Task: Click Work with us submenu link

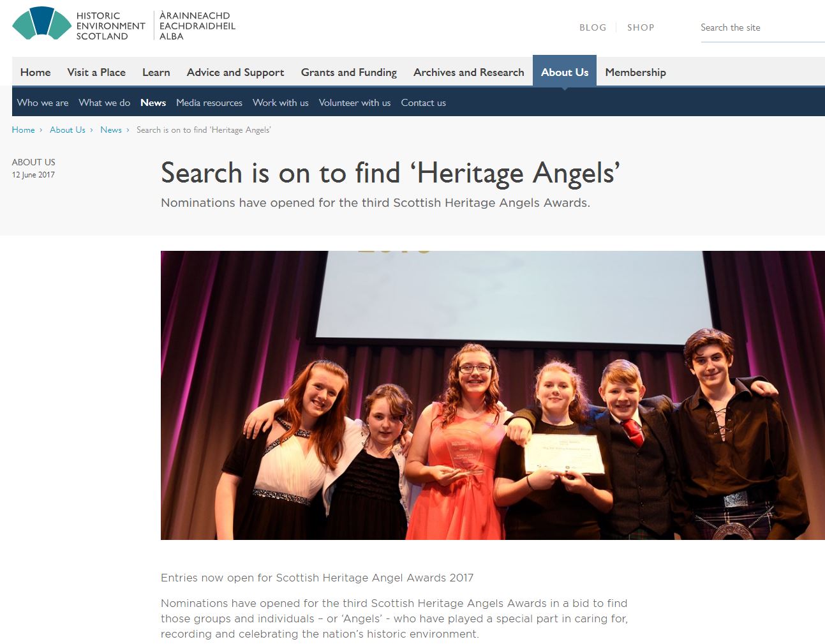Action: click(280, 103)
